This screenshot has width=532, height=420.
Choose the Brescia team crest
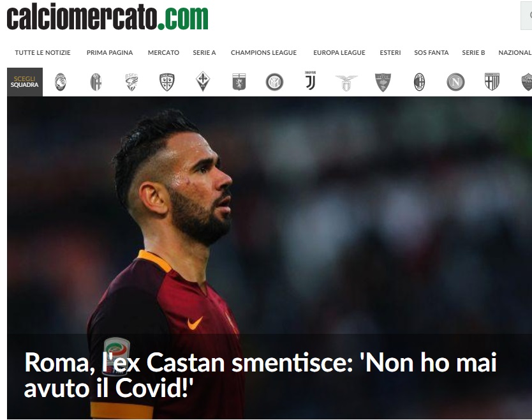131,82
